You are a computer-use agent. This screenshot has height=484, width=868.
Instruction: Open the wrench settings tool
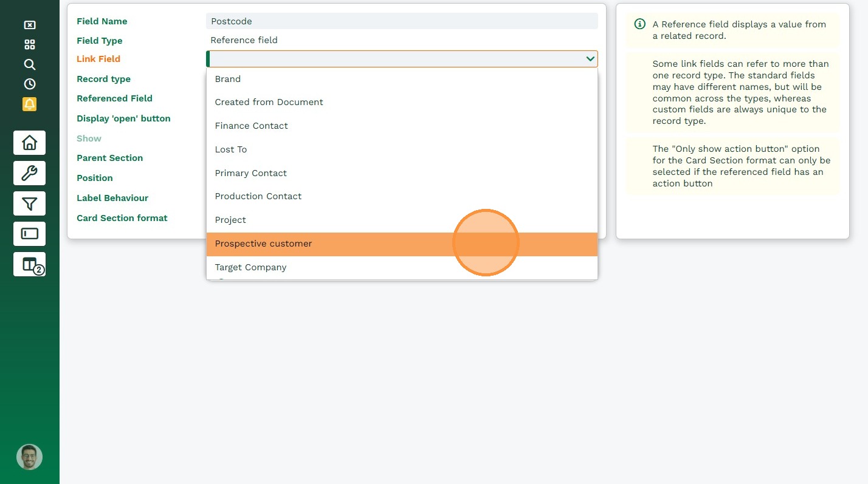coord(29,174)
